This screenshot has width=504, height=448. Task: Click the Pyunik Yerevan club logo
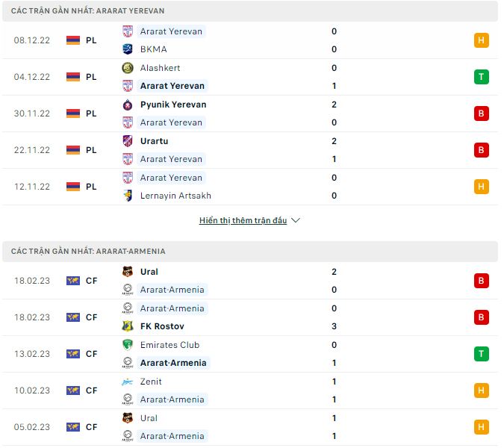tap(128, 105)
